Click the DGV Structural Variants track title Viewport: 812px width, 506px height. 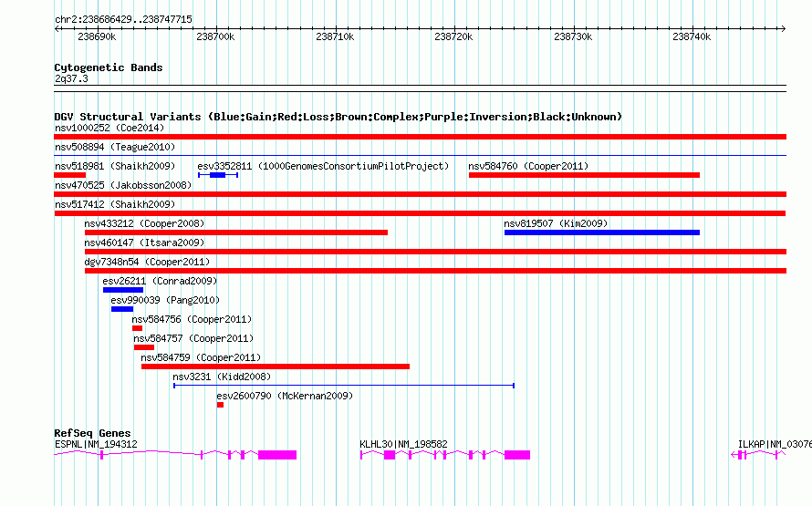point(338,117)
